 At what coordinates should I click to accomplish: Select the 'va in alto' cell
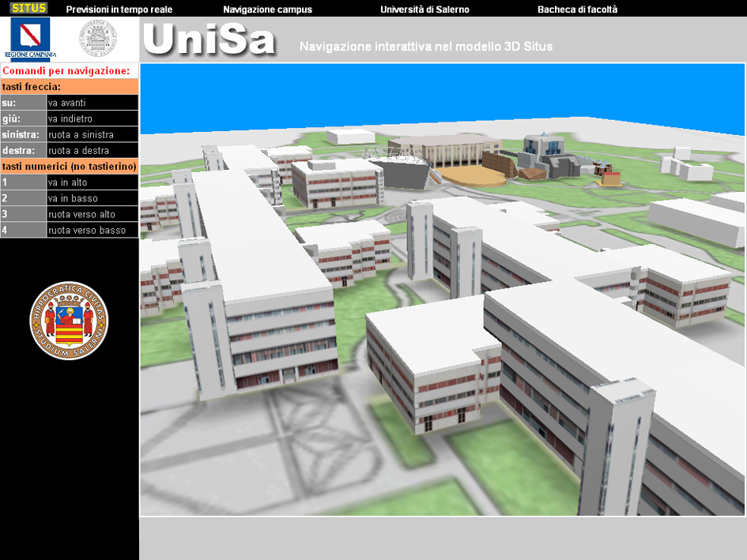(x=92, y=182)
